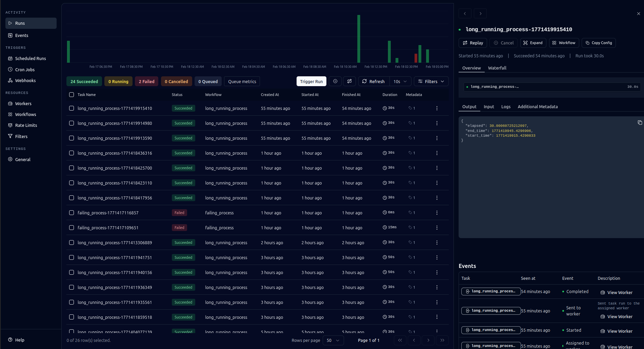
Task: Open Cron Jobs from the sidebar
Action: [x=25, y=70]
